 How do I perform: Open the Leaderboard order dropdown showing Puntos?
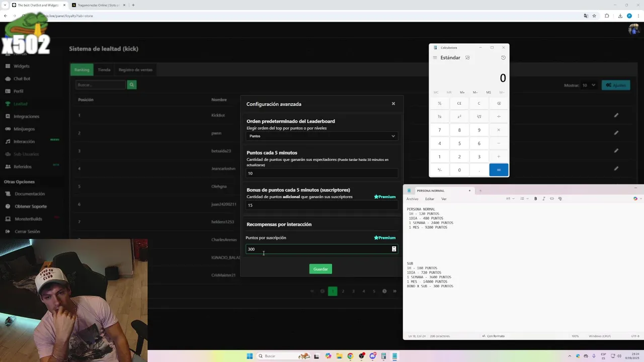pyautogui.click(x=321, y=136)
